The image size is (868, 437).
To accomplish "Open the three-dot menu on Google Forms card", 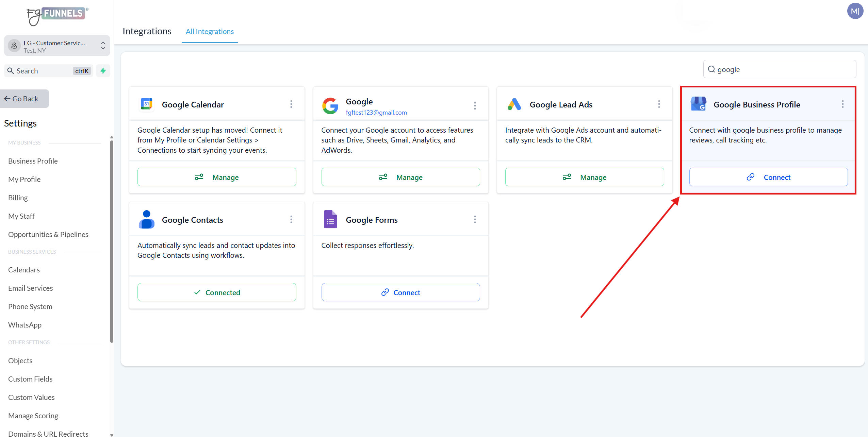I will [475, 219].
